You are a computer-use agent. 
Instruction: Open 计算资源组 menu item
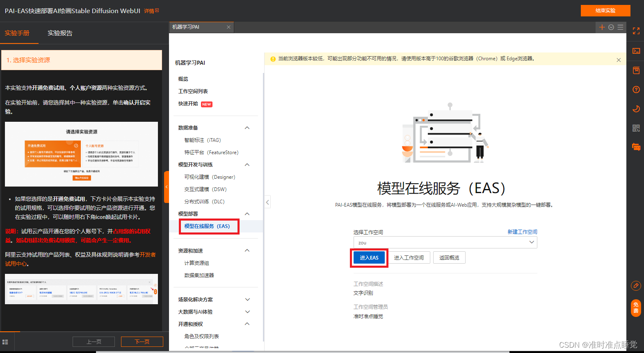click(x=196, y=263)
